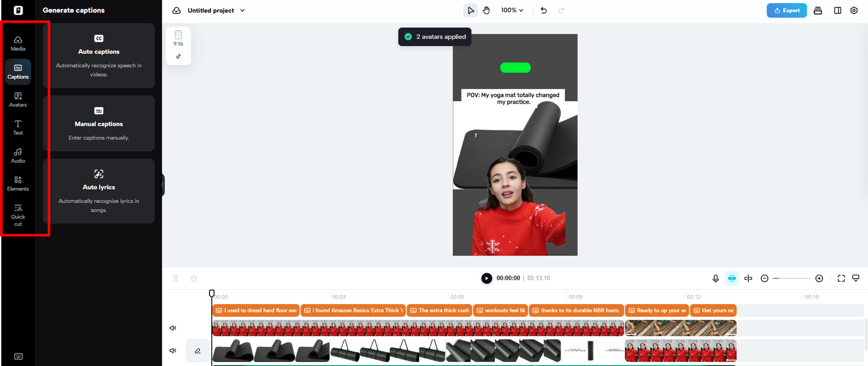Select the long red-sweater avatar clip on upper track
This screenshot has height=366, width=868.
[418, 328]
